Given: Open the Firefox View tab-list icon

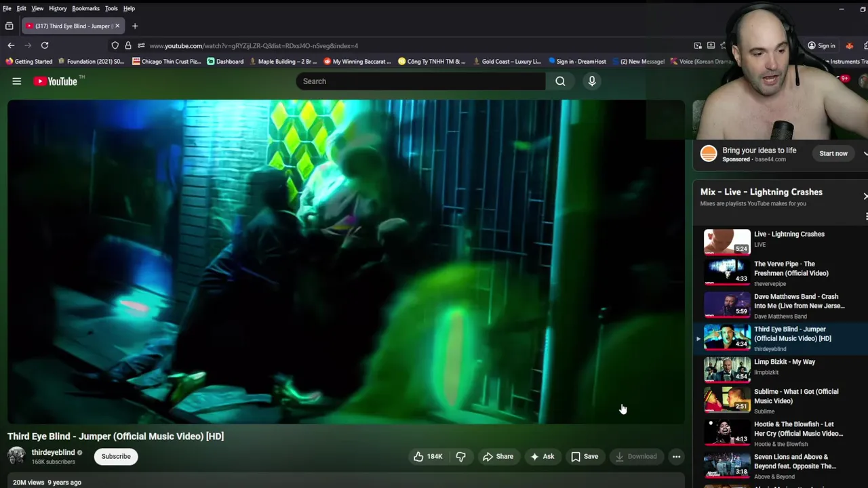Looking at the screenshot, I should click(9, 26).
